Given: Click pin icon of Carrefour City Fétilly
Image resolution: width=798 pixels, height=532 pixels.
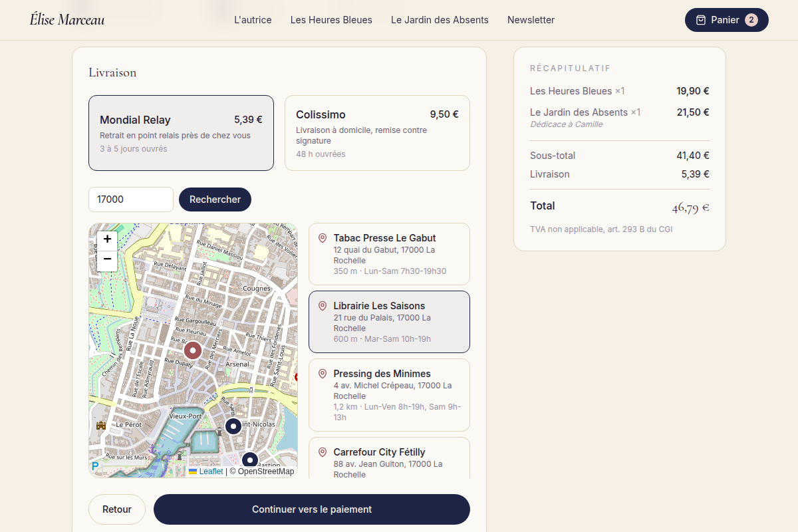Looking at the screenshot, I should tap(323, 452).
